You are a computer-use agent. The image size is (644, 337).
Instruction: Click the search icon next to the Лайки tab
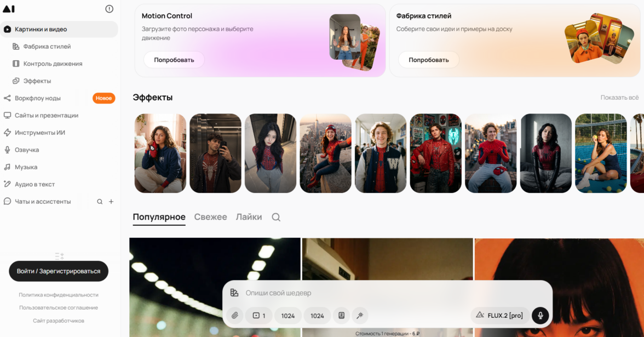(x=276, y=218)
